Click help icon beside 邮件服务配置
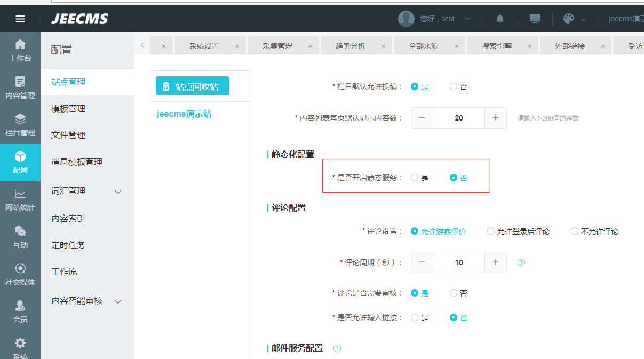 point(337,348)
